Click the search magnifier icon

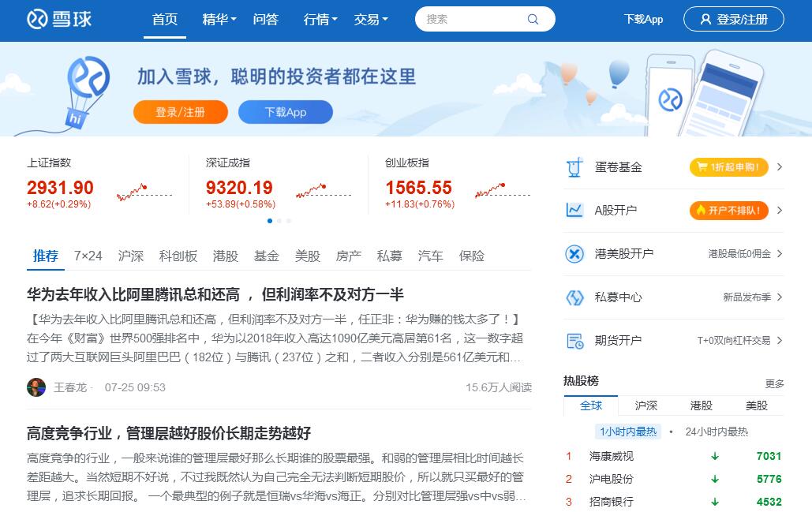click(x=533, y=20)
